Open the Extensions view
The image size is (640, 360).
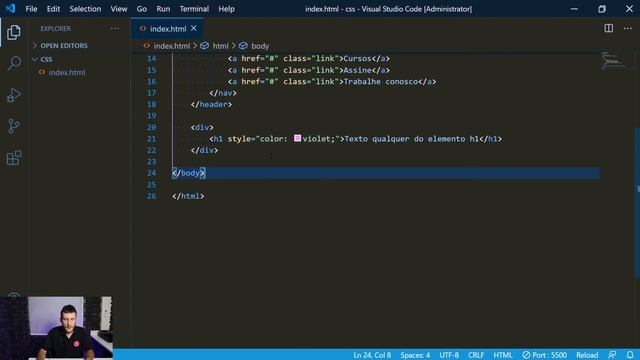[x=13, y=158]
